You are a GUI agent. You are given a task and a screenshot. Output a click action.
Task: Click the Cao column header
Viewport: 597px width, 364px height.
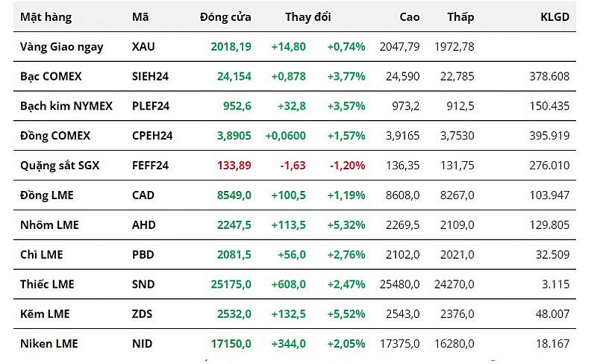point(410,16)
